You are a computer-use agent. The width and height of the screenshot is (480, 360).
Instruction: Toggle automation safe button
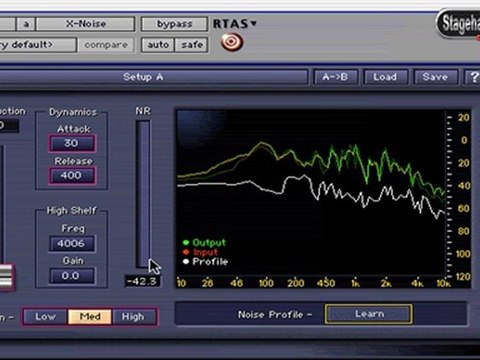192,45
